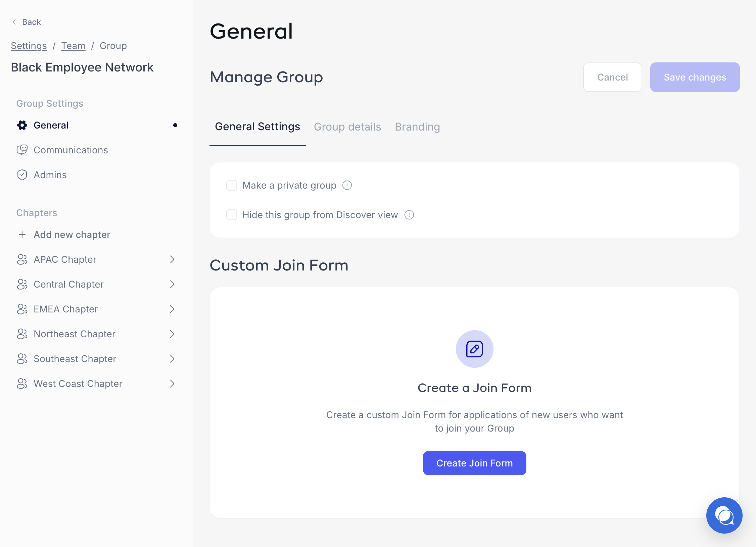Open the Team breadcrumb link
Image resolution: width=756 pixels, height=547 pixels.
[x=73, y=46]
